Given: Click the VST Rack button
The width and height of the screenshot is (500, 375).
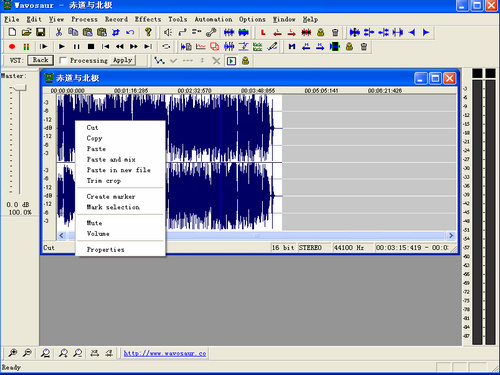Looking at the screenshot, I should click(40, 60).
